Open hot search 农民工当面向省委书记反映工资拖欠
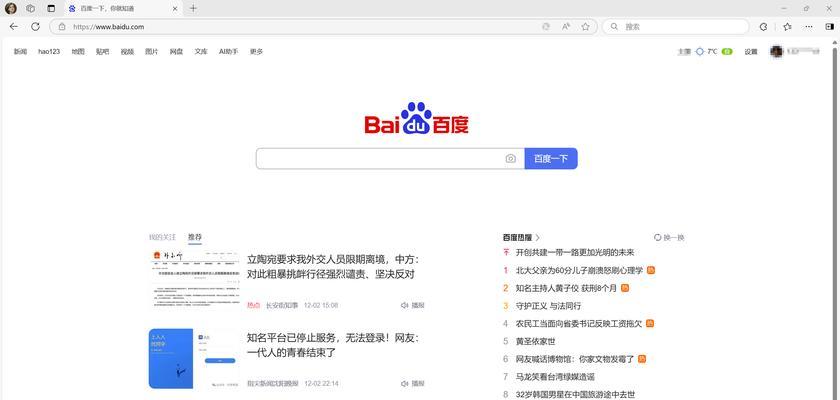The height and width of the screenshot is (400, 840). pos(579,323)
